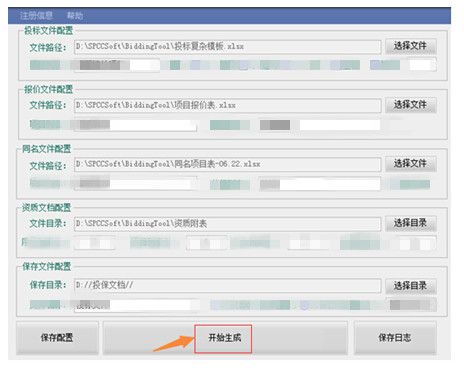
Task: Click 选择文件 for 报价文件配置
Action: point(411,105)
